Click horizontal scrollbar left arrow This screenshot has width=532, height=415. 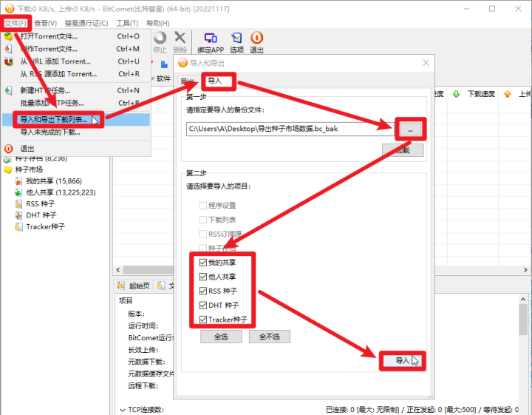pos(118,270)
